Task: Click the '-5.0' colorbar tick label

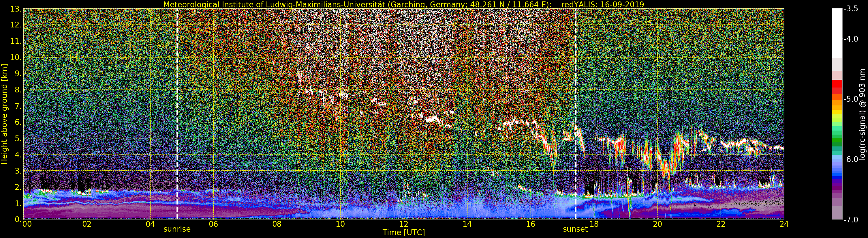Action: coord(851,99)
